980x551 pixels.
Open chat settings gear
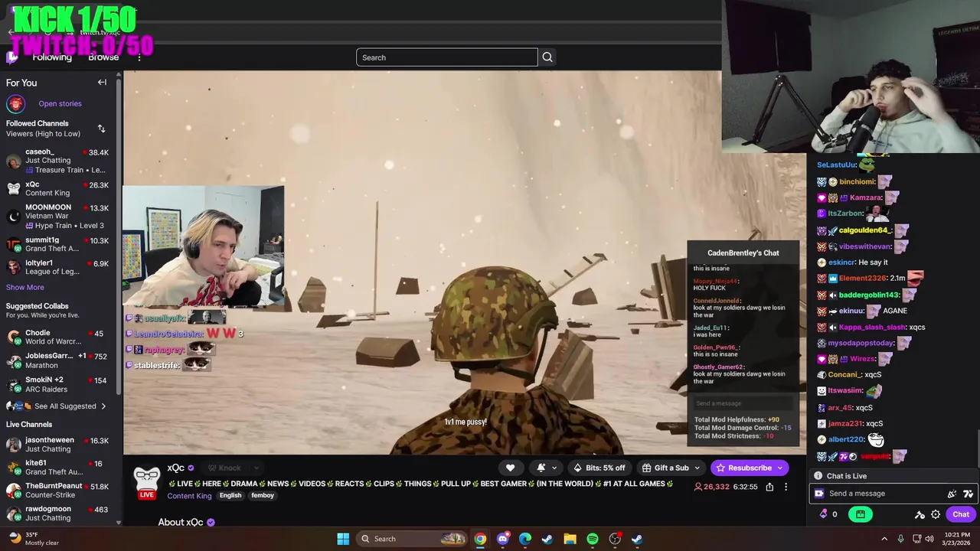[x=935, y=514]
